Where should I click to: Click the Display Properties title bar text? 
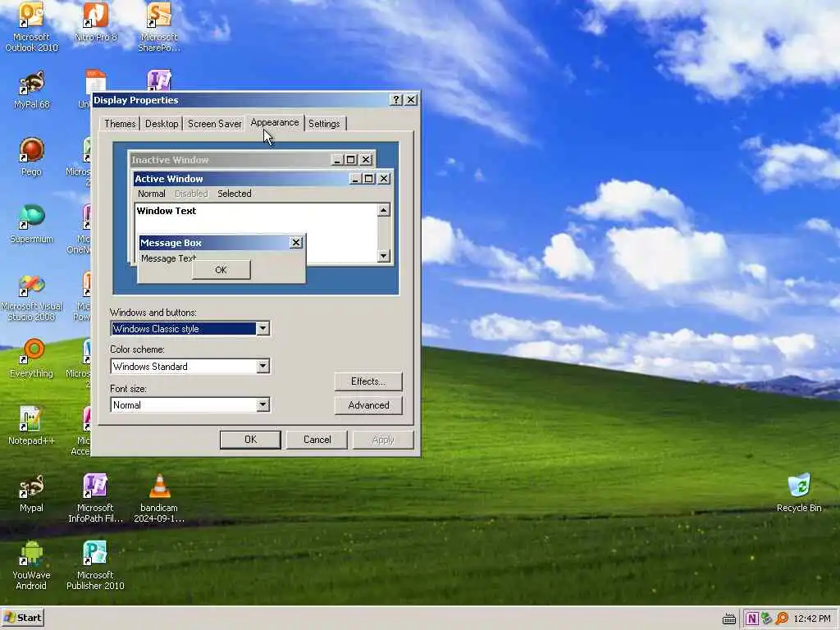(136, 100)
